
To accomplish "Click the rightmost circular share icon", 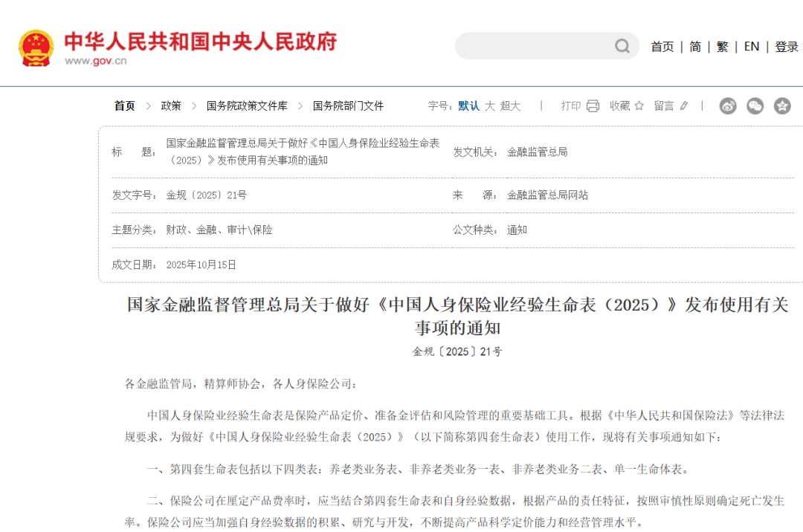I will [x=782, y=106].
